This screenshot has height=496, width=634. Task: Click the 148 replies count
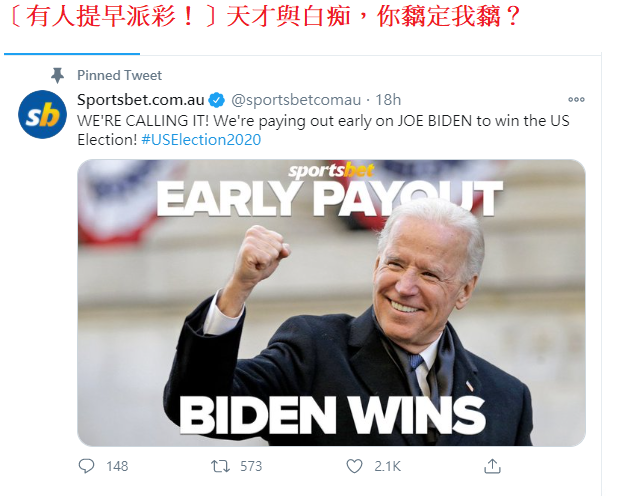117,466
